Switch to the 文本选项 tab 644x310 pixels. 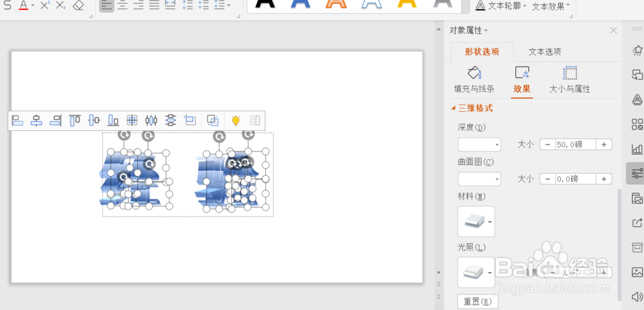click(x=545, y=52)
